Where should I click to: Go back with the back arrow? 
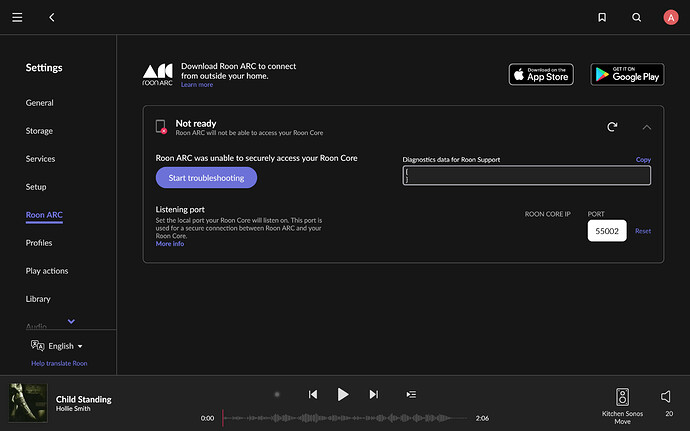pos(51,17)
